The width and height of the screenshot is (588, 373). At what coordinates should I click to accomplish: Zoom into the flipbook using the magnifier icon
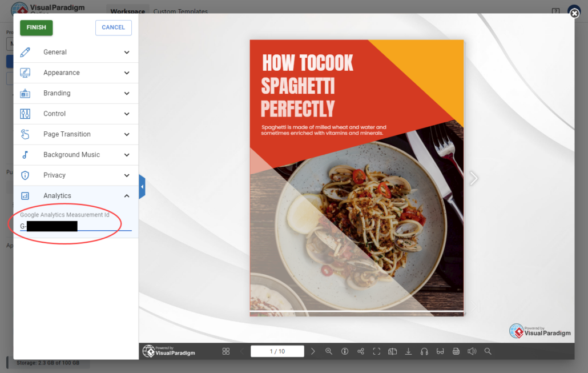(x=329, y=351)
